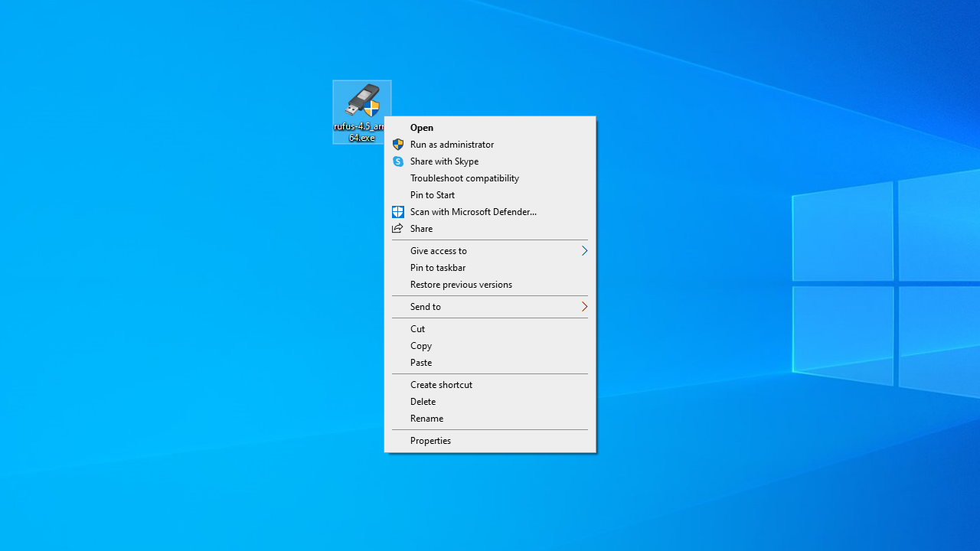Delete the rufus executable
The width and height of the screenshot is (980, 551).
tap(423, 402)
